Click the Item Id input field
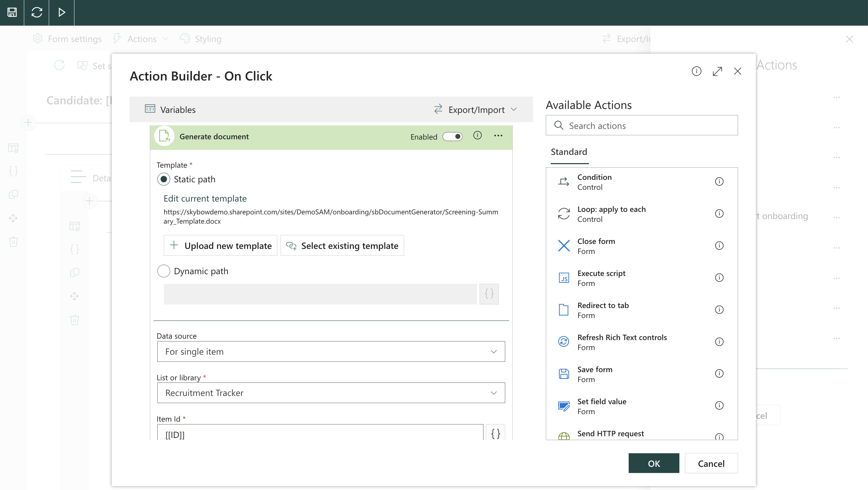Image resolution: width=868 pixels, height=490 pixels. [320, 433]
